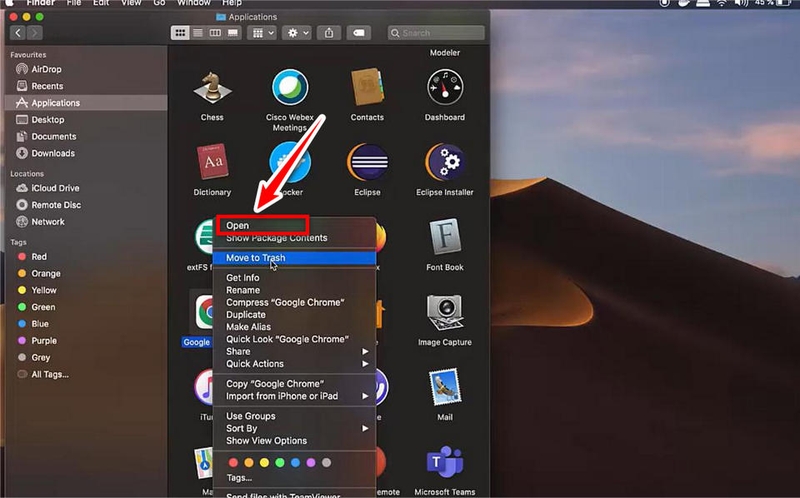This screenshot has width=800, height=498.
Task: Switch Finder to gallery view
Action: (233, 33)
